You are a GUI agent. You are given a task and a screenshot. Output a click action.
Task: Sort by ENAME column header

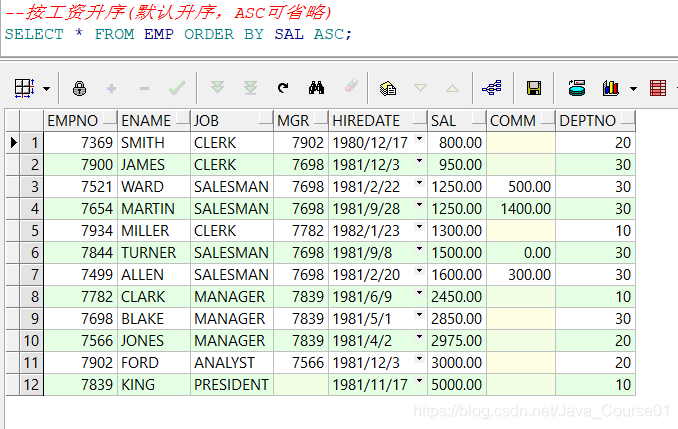coord(154,121)
